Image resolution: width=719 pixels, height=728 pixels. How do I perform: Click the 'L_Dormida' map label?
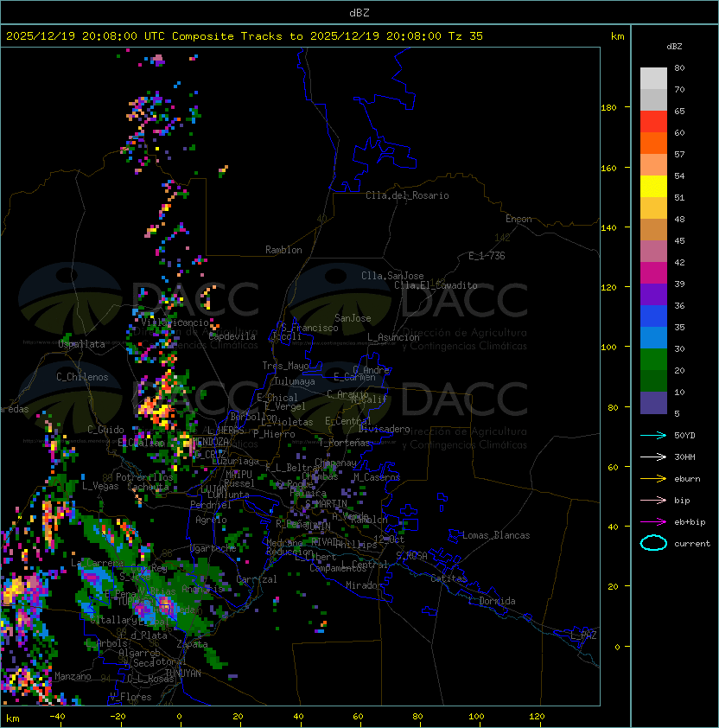point(492,601)
